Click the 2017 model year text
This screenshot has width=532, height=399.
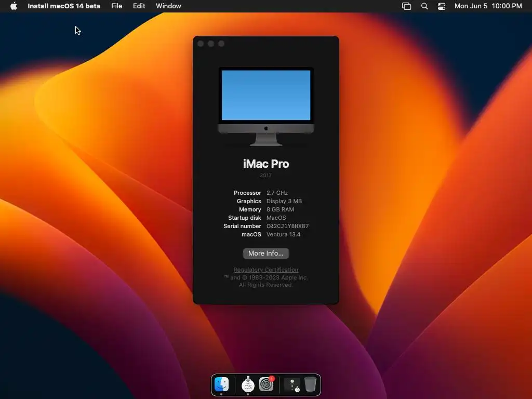(265, 176)
